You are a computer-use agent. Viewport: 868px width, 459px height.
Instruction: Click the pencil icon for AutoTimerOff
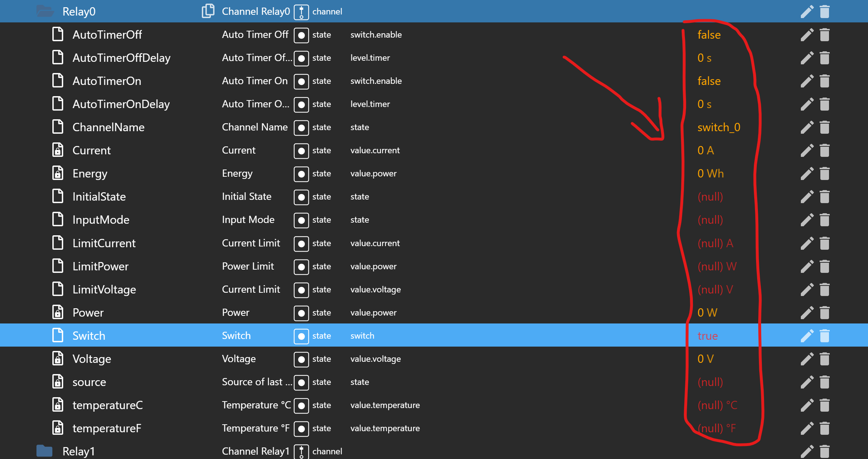point(807,35)
